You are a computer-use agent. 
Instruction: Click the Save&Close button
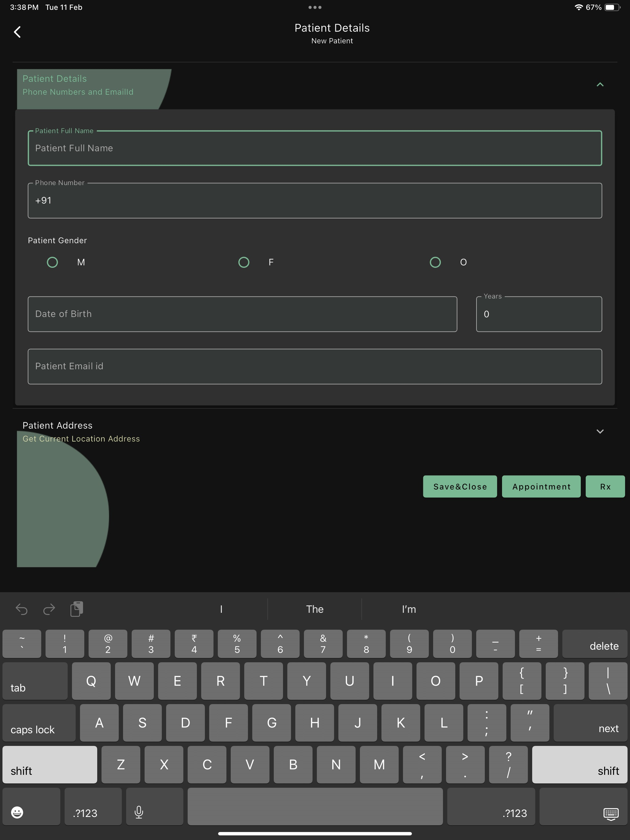460,486
